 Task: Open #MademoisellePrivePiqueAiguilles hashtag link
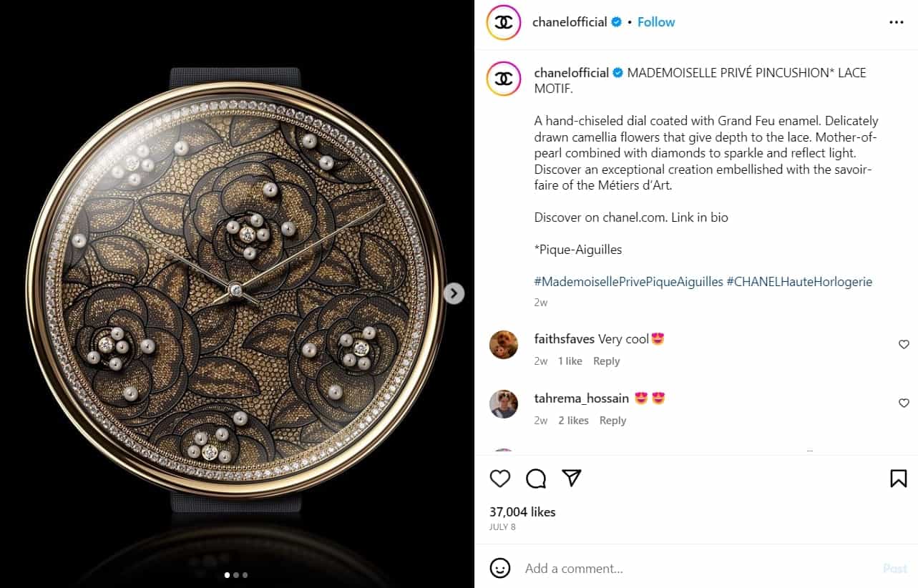point(629,282)
